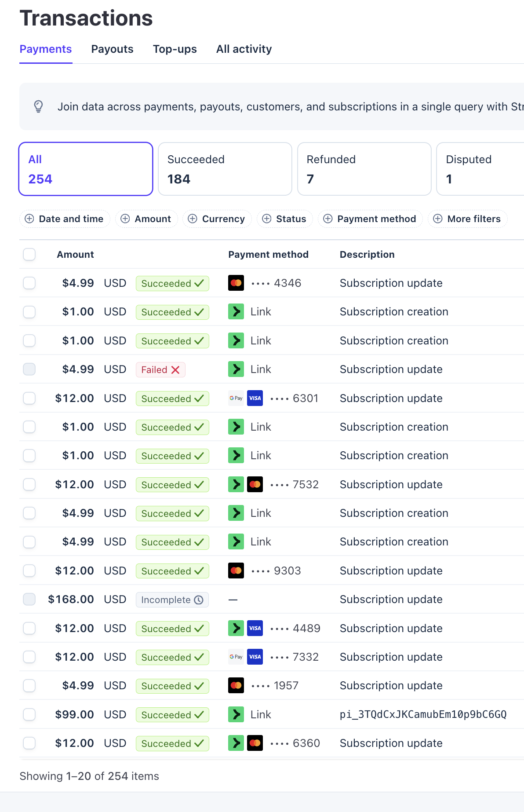Open the Amount filter dropdown

(x=146, y=219)
